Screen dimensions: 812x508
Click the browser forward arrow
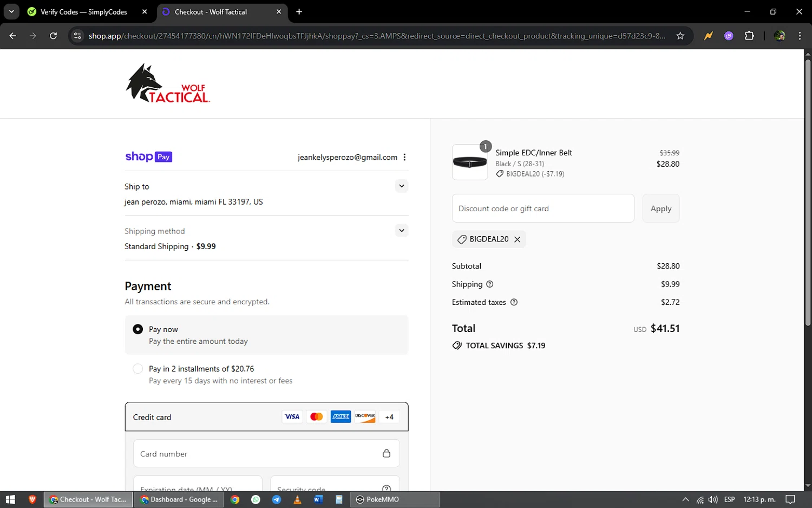[33, 36]
